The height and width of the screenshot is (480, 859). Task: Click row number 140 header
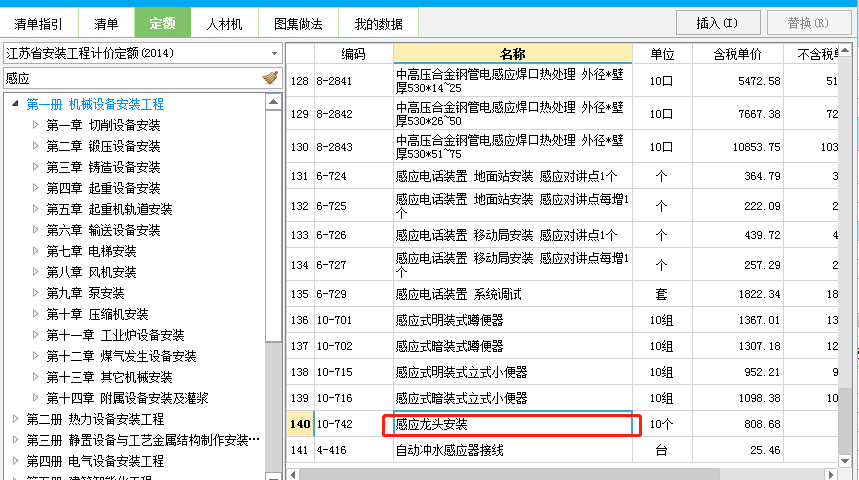(300, 424)
